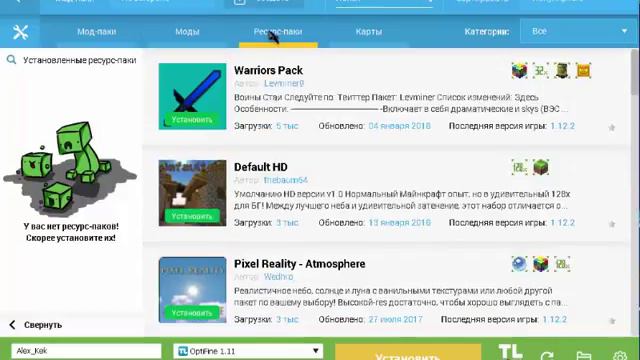Click the search magnifier icon

[x=11, y=60]
